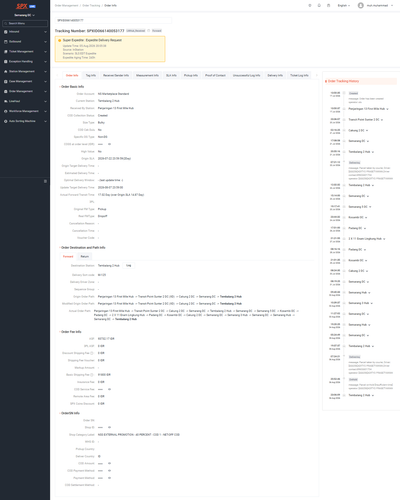Open the Ticket Log Info tab
The width and height of the screenshot is (400, 500).
(x=299, y=76)
